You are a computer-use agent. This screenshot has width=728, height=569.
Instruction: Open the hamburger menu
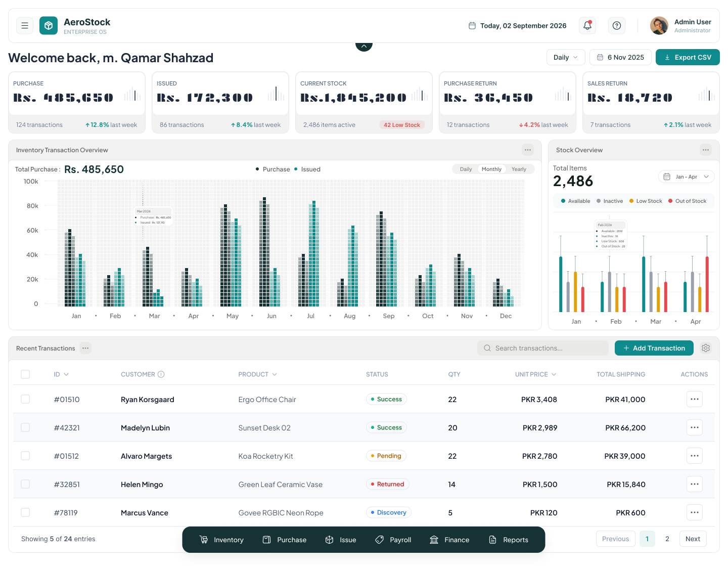click(25, 25)
